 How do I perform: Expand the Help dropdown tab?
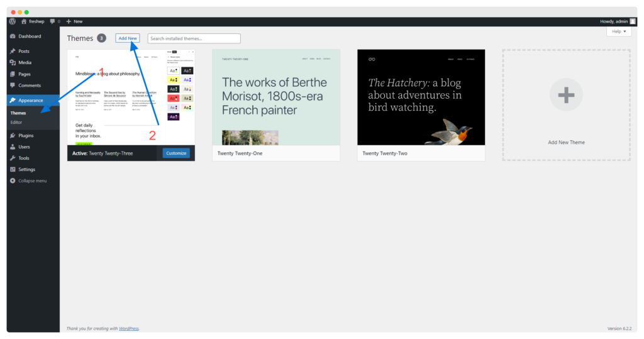(619, 31)
